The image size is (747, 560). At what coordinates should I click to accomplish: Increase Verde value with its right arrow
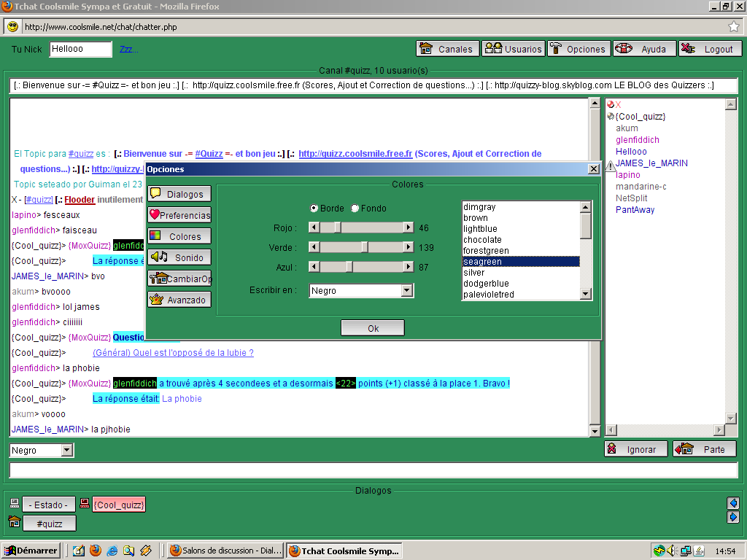(x=409, y=247)
